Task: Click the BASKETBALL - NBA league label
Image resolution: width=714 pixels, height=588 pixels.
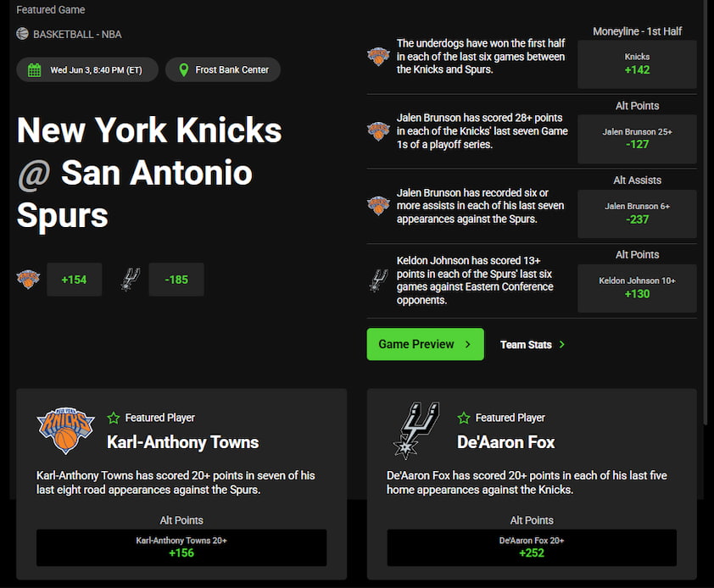Action: coord(77,34)
